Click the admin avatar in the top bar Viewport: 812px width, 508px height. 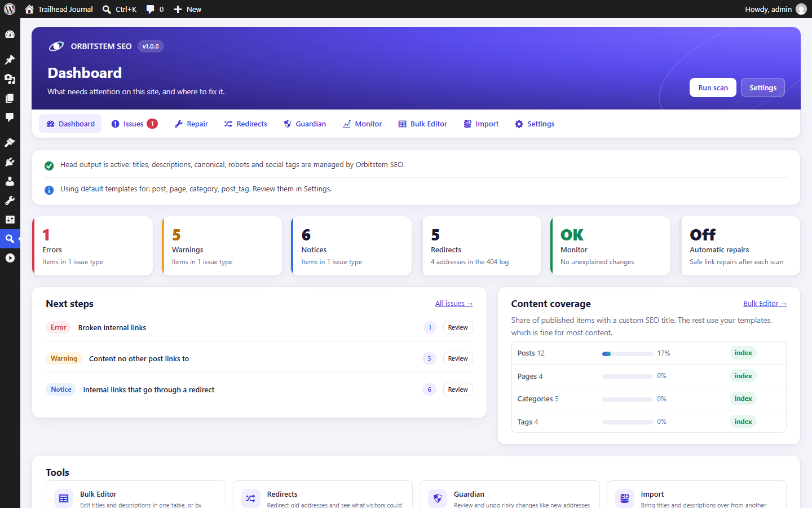point(801,9)
